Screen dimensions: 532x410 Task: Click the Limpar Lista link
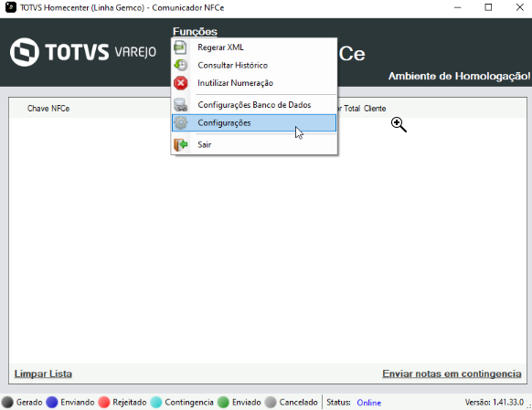[43, 373]
